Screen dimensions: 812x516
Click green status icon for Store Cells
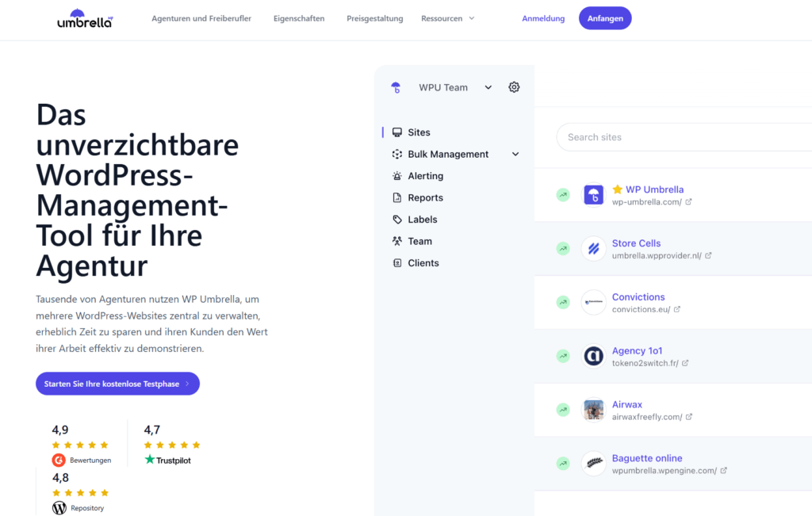[x=563, y=249]
